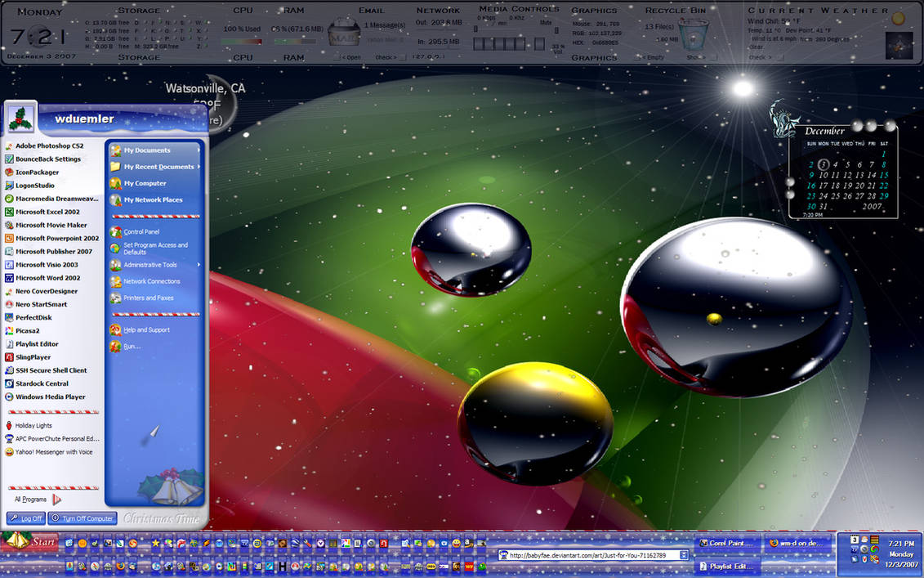The image size is (924, 578).
Task: Switch to wm-d on de... Firefox window
Action: (x=797, y=543)
